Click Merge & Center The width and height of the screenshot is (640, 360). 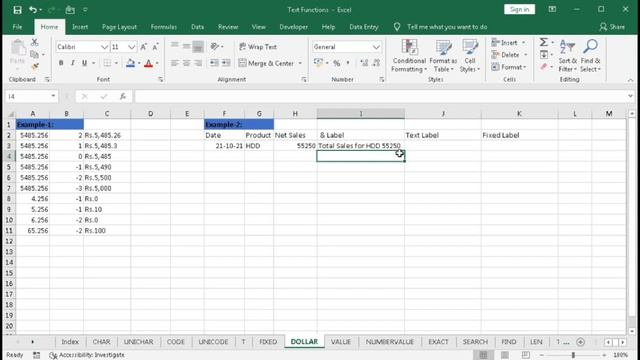pyautogui.click(x=266, y=63)
